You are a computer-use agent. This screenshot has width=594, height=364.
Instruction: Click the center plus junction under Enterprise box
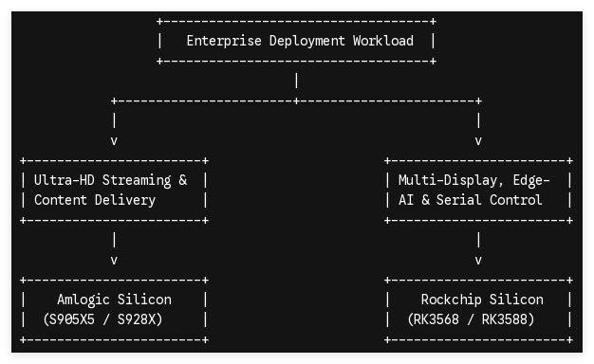tap(296, 101)
